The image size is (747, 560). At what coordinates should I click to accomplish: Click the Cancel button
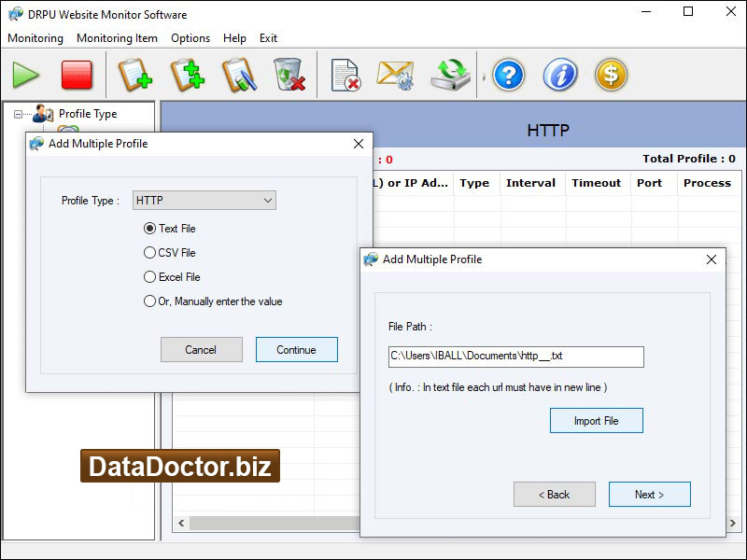[202, 350]
